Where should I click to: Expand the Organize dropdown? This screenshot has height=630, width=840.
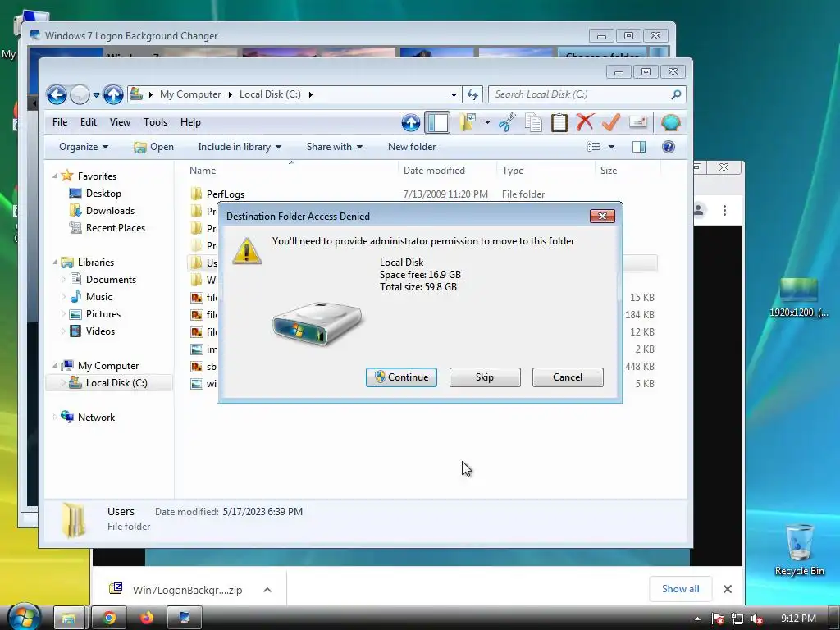point(84,147)
